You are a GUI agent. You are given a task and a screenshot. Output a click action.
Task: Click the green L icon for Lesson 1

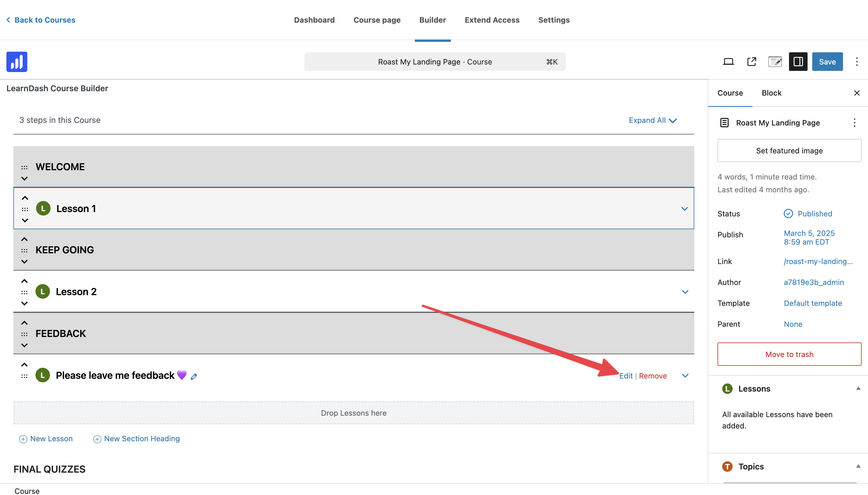point(43,208)
